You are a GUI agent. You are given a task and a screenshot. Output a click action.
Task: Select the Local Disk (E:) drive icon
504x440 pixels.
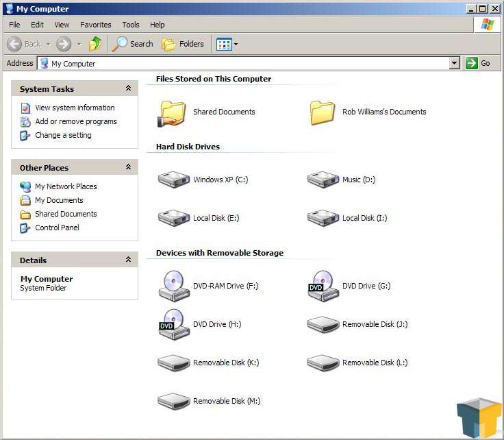pyautogui.click(x=173, y=218)
